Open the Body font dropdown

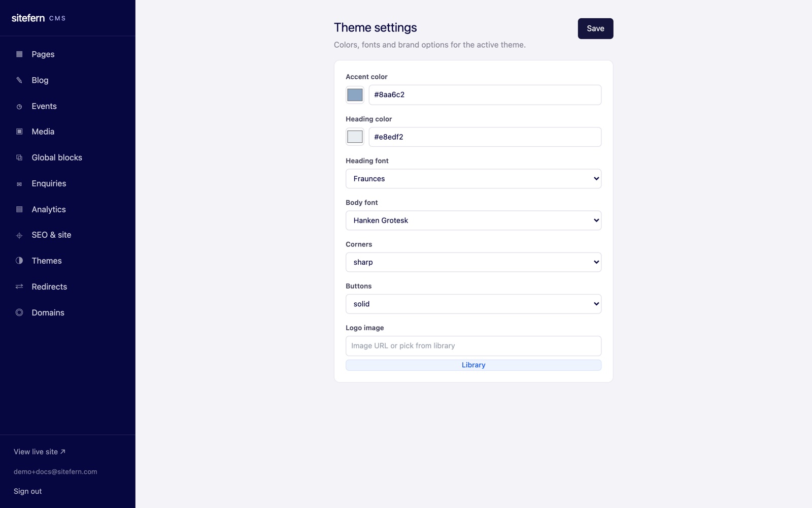click(x=473, y=220)
